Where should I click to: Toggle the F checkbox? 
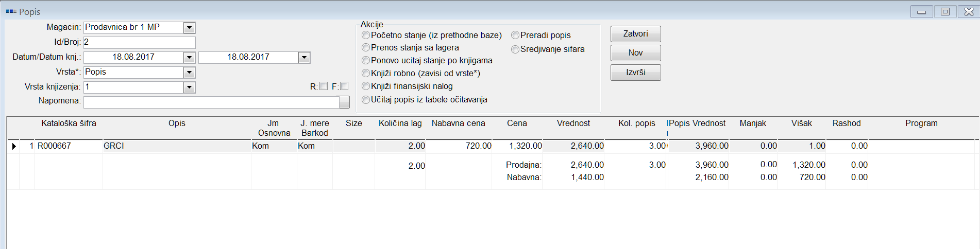point(344,86)
